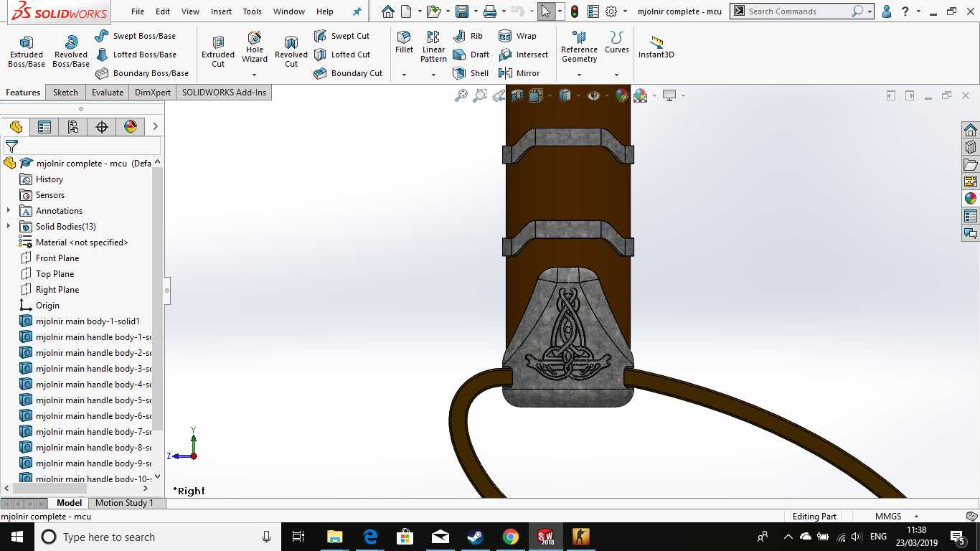
Task: Activate the Boundary Cut tool
Action: [x=348, y=73]
